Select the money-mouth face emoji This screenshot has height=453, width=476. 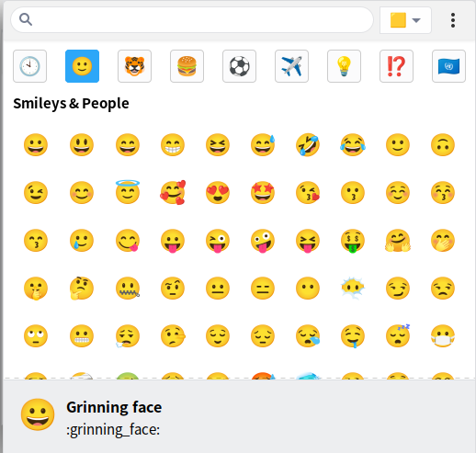[x=353, y=241]
